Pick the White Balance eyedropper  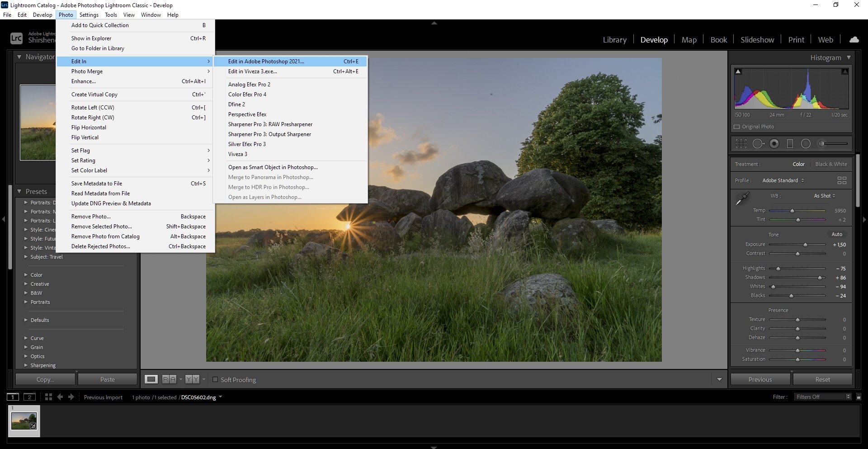pyautogui.click(x=744, y=198)
